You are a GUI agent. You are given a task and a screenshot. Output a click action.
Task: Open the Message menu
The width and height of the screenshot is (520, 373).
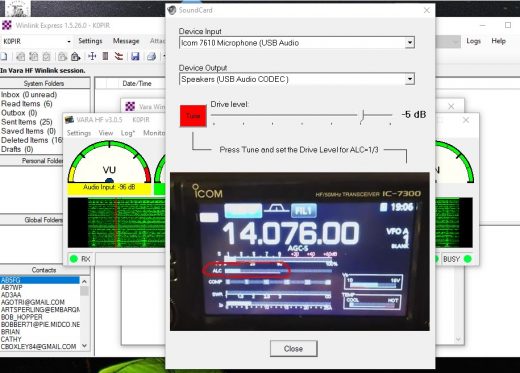tap(126, 41)
